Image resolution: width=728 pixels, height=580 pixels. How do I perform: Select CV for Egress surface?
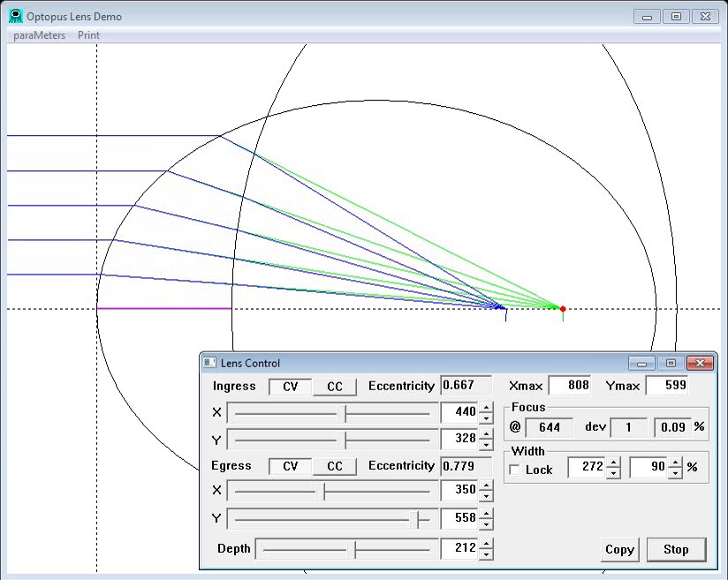[x=290, y=466]
